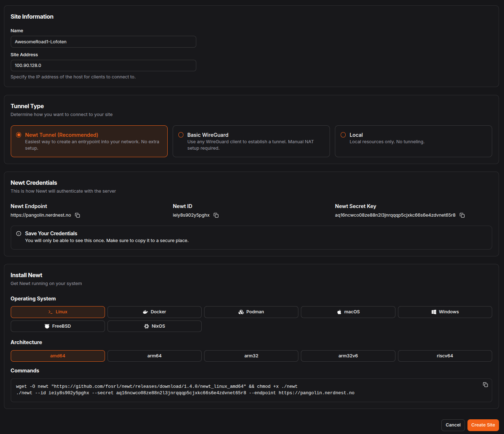Click the wget command text line
Image resolution: width=504 pixels, height=434 pixels.
pyautogui.click(x=157, y=386)
